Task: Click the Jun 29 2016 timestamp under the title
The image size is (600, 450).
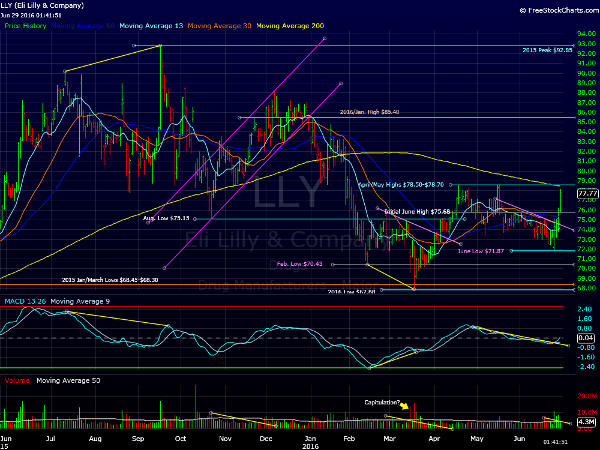Action: [x=31, y=15]
